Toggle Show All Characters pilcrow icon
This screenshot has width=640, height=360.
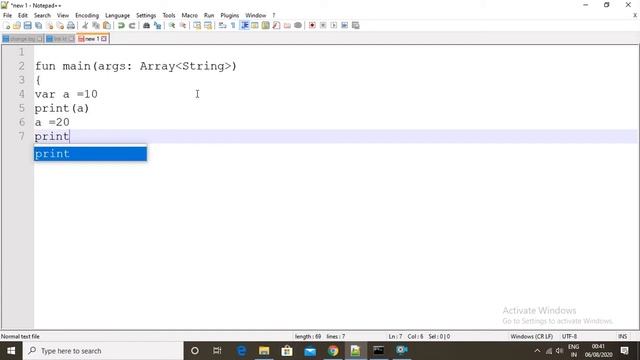click(233, 25)
